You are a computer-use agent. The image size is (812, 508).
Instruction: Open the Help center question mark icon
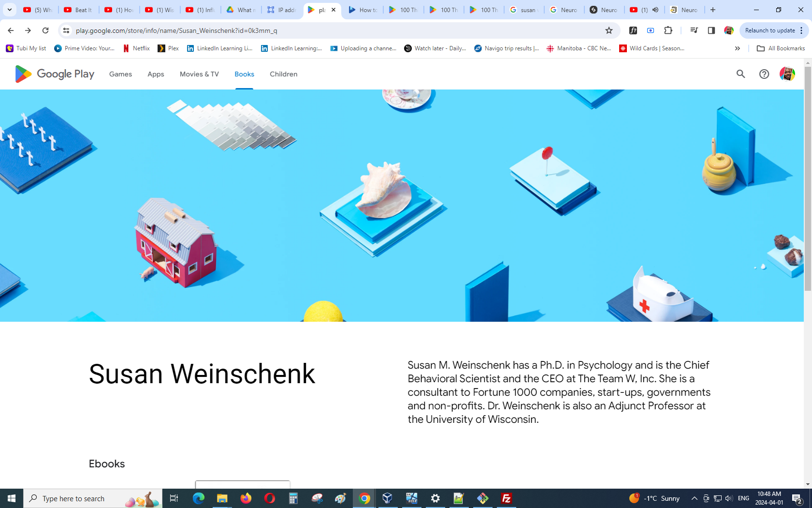pyautogui.click(x=764, y=74)
